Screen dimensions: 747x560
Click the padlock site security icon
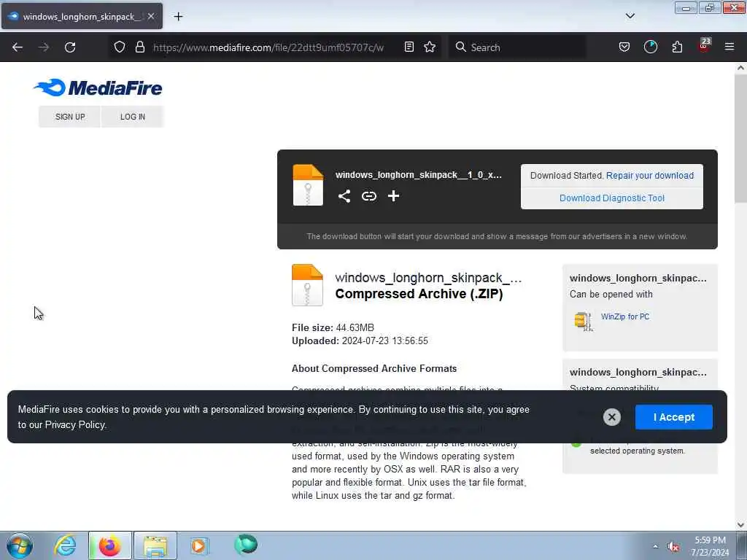pos(139,47)
